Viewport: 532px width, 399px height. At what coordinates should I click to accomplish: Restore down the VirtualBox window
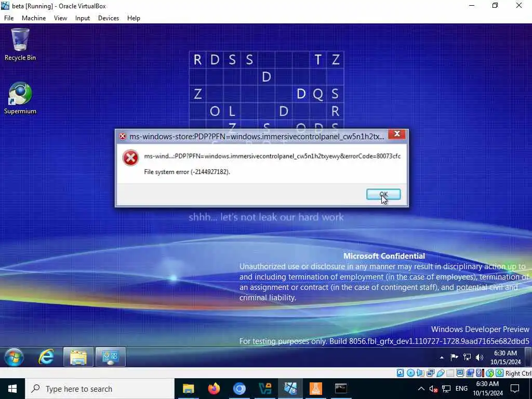pyautogui.click(x=495, y=6)
